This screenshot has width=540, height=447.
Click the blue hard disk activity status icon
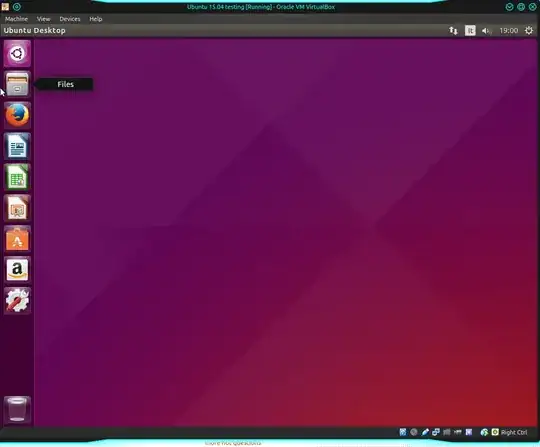[403, 432]
